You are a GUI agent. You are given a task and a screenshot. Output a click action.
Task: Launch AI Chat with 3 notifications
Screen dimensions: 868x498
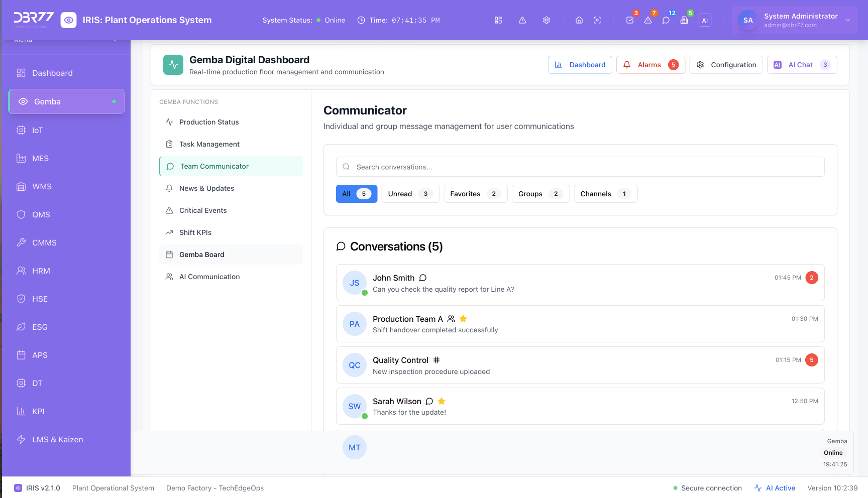click(x=802, y=65)
